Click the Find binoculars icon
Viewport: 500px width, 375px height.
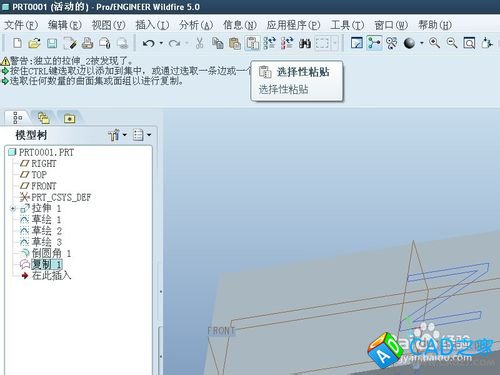tap(305, 43)
